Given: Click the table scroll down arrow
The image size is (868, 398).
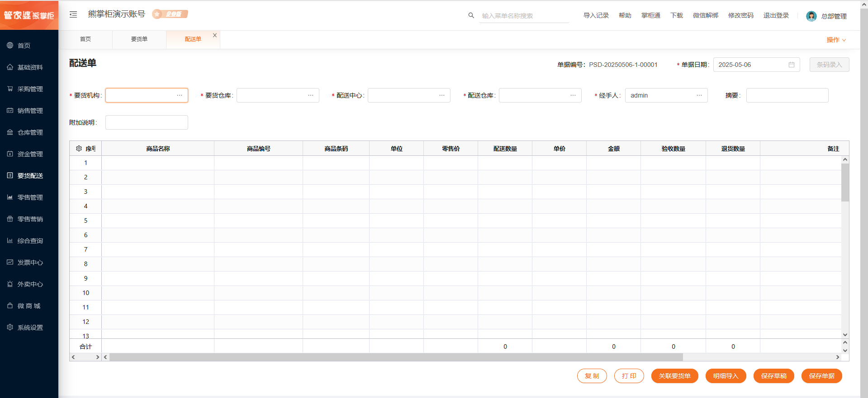Looking at the screenshot, I should pos(845,335).
